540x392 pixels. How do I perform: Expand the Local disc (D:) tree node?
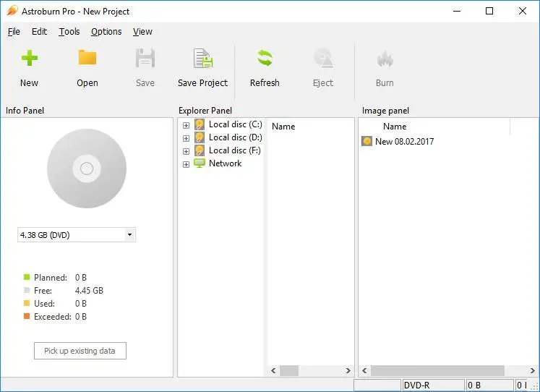click(186, 138)
